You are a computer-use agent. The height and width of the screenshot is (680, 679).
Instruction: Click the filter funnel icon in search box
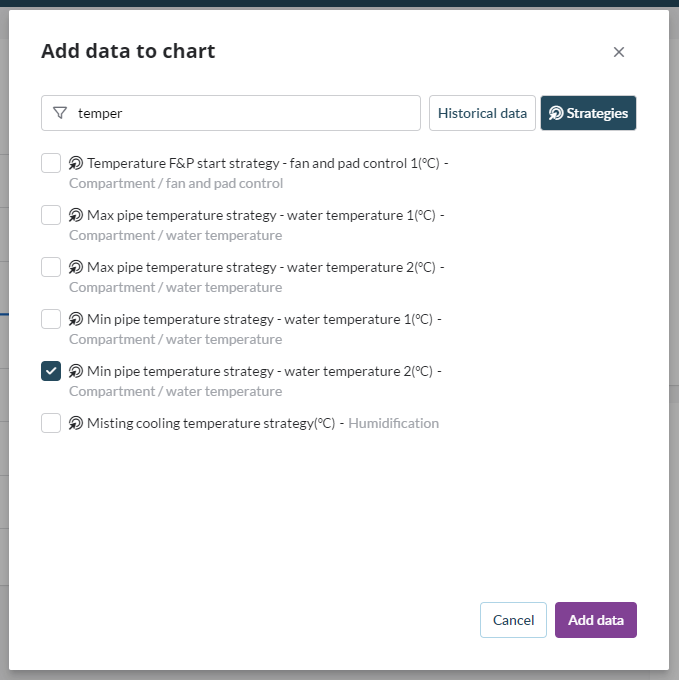[60, 113]
